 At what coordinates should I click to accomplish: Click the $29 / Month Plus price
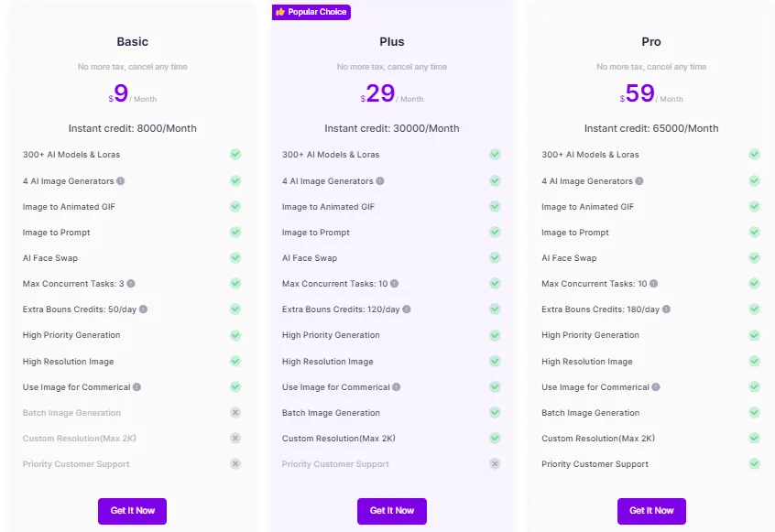click(x=391, y=93)
